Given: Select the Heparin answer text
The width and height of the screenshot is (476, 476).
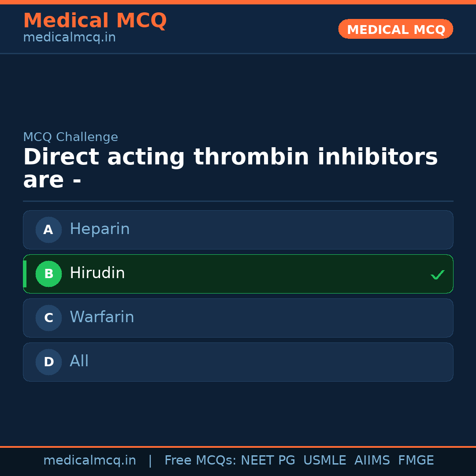Looking at the screenshot, I should pos(100,229).
